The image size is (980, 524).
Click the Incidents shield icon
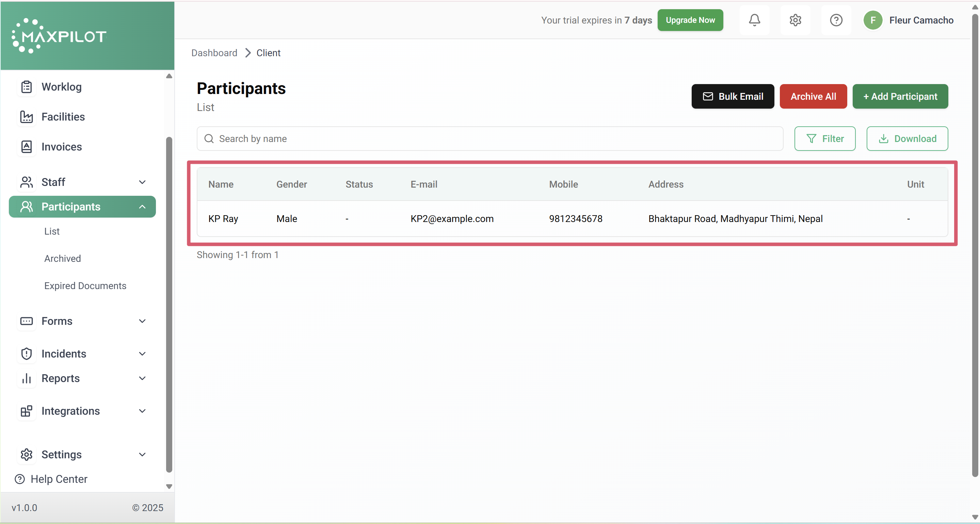click(26, 354)
